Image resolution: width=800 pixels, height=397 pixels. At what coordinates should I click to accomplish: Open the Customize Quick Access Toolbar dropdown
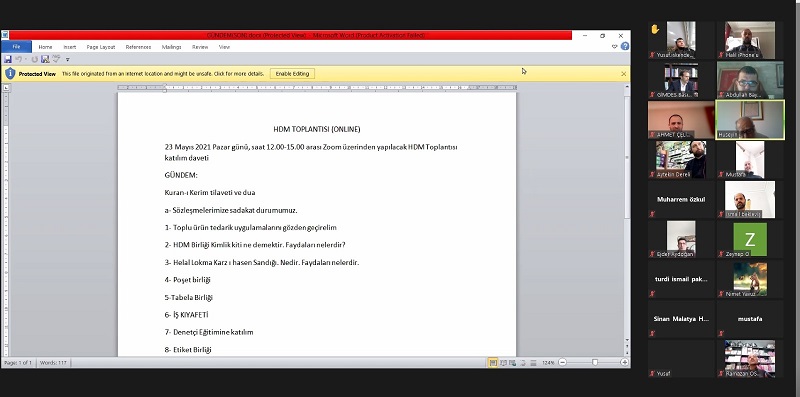pos(67,60)
